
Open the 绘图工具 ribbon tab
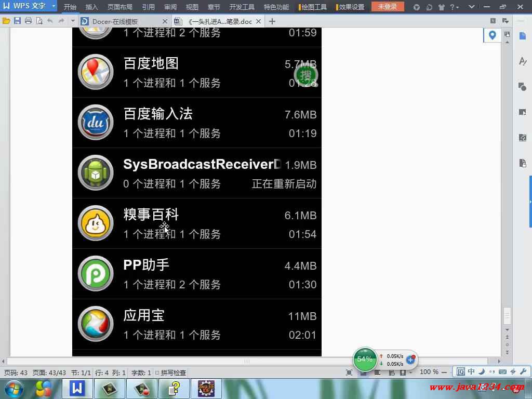(313, 7)
